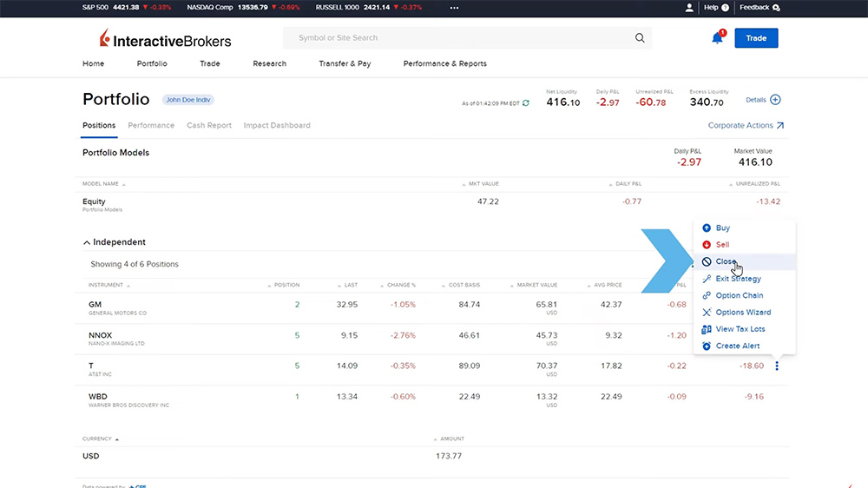Open Portfolio navigation menu
Viewport: 868px width, 488px height.
point(152,63)
